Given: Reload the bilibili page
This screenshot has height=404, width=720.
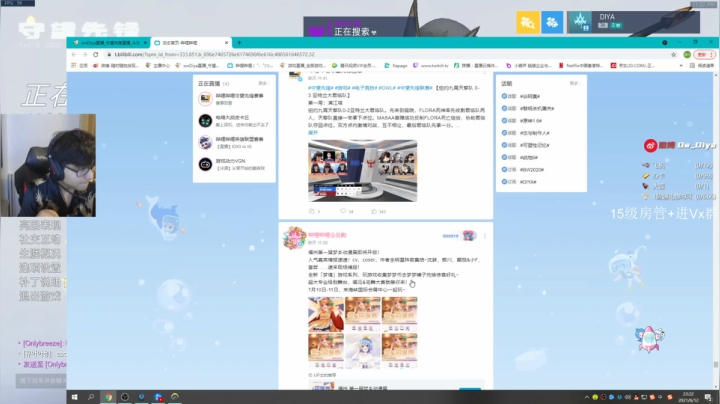Looking at the screenshot, I should point(96,54).
